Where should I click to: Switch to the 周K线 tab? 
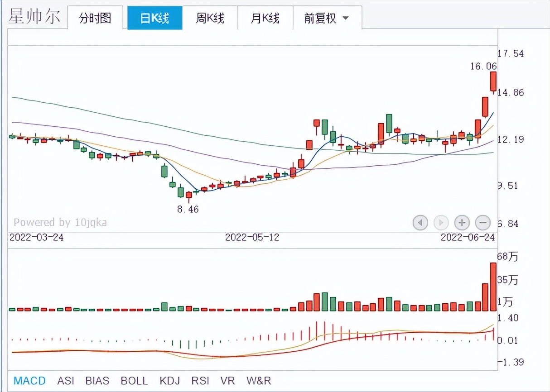pyautogui.click(x=210, y=18)
